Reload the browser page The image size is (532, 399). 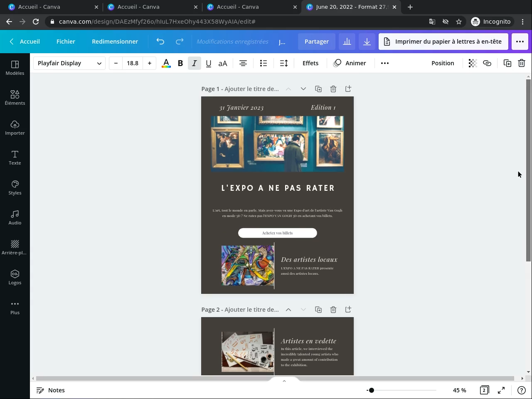pos(36,22)
